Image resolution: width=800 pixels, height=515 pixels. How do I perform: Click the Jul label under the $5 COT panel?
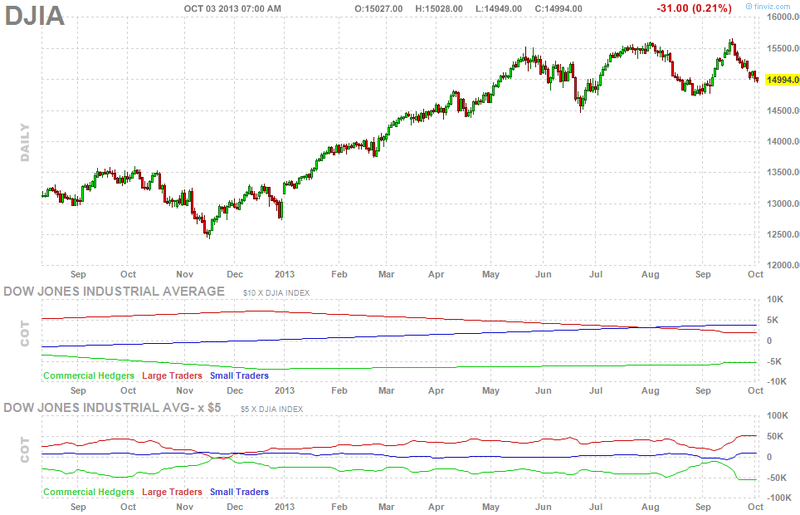pyautogui.click(x=596, y=507)
